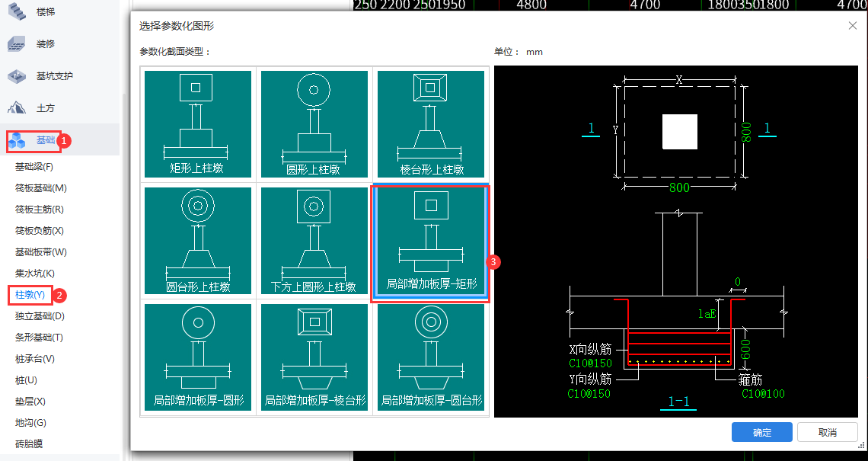Edit the 600 thickness dimension value
This screenshot has height=461, width=868.
tap(745, 349)
